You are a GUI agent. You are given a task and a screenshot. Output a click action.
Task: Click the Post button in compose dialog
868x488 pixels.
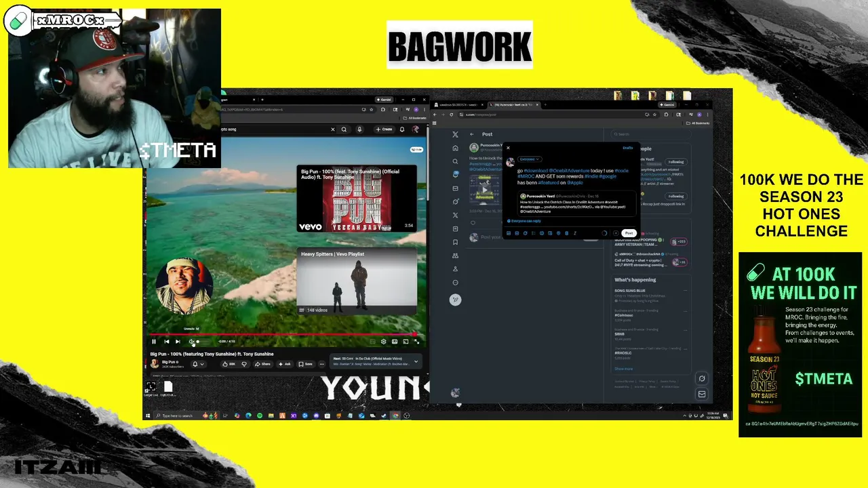click(629, 233)
